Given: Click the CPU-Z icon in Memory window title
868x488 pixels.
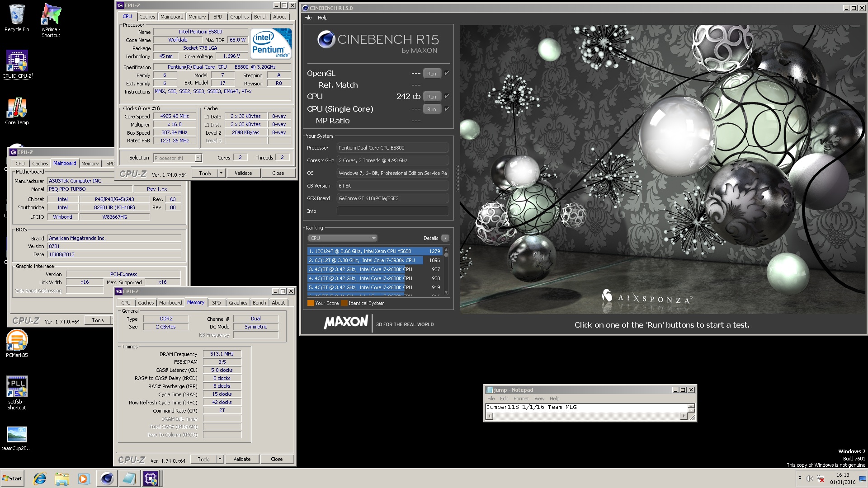Looking at the screenshot, I should pyautogui.click(x=119, y=291).
